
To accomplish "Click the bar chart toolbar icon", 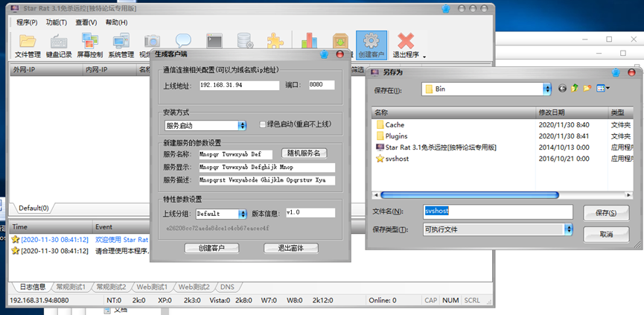I will [x=309, y=41].
